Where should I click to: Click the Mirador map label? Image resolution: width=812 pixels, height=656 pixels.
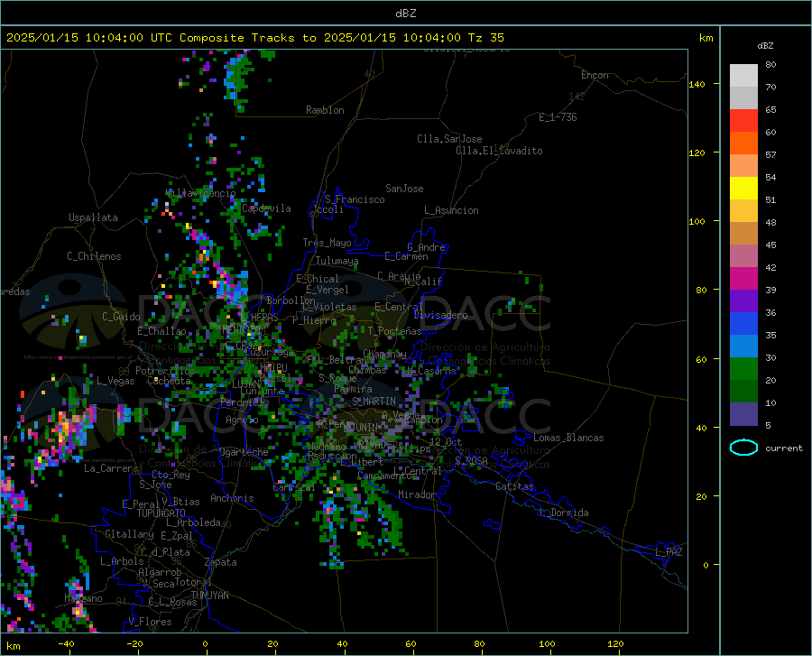pyautogui.click(x=417, y=494)
